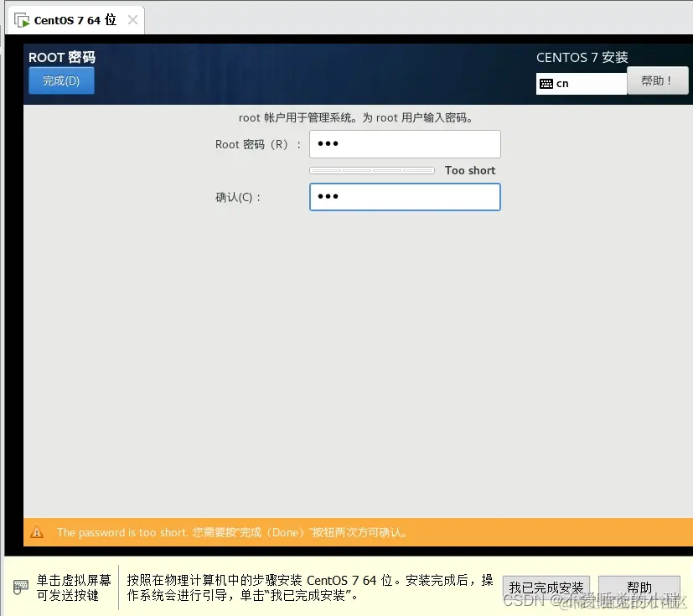The image size is (693, 616).
Task: Click the keyboard icon beside cn
Action: coord(546,84)
